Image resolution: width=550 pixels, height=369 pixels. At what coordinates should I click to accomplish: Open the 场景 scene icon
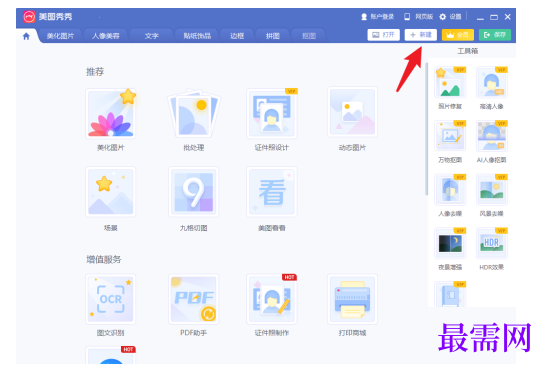click(110, 192)
